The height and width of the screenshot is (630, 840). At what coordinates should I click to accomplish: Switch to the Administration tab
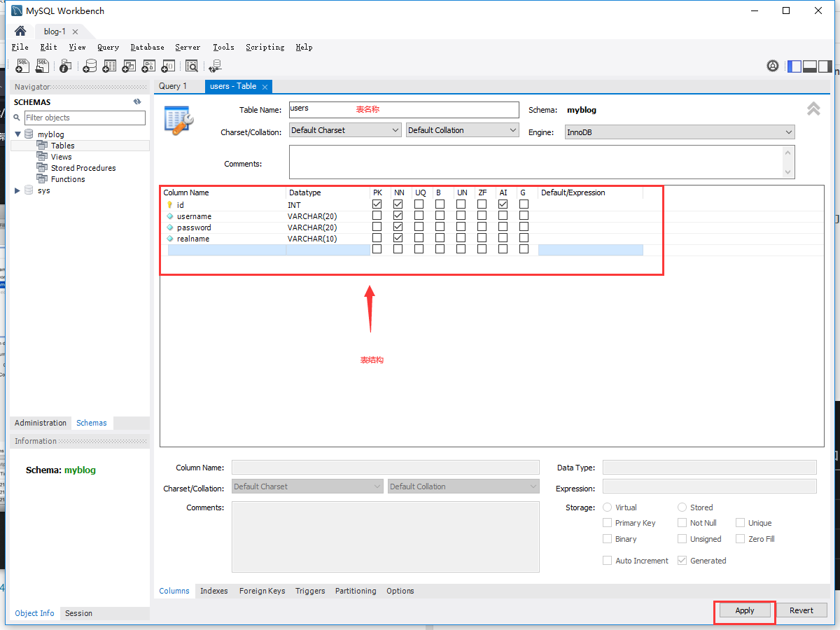pyautogui.click(x=41, y=423)
